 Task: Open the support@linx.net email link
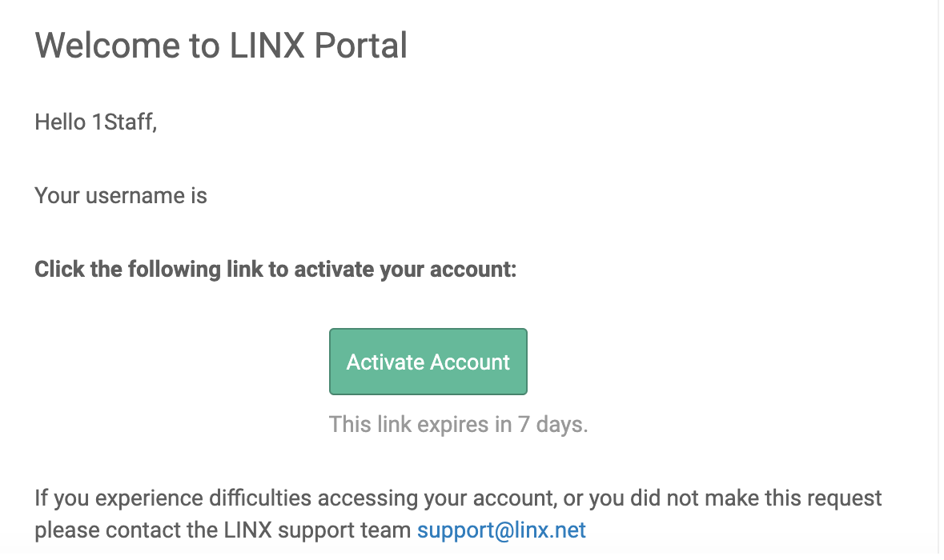pos(501,530)
